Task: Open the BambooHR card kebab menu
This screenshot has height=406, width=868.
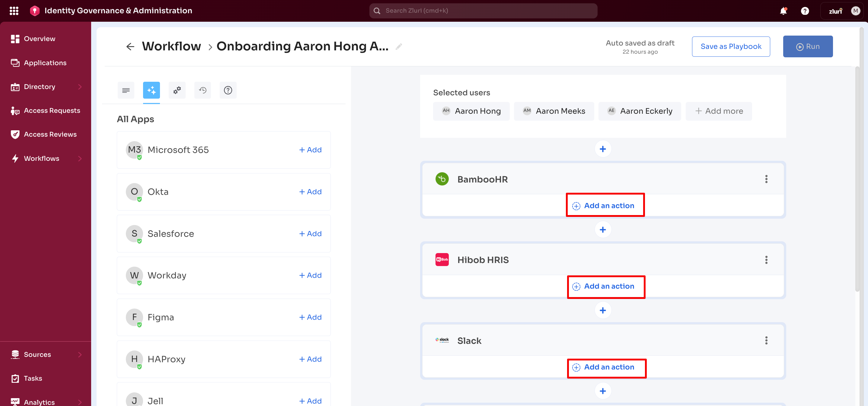Action: (766, 179)
